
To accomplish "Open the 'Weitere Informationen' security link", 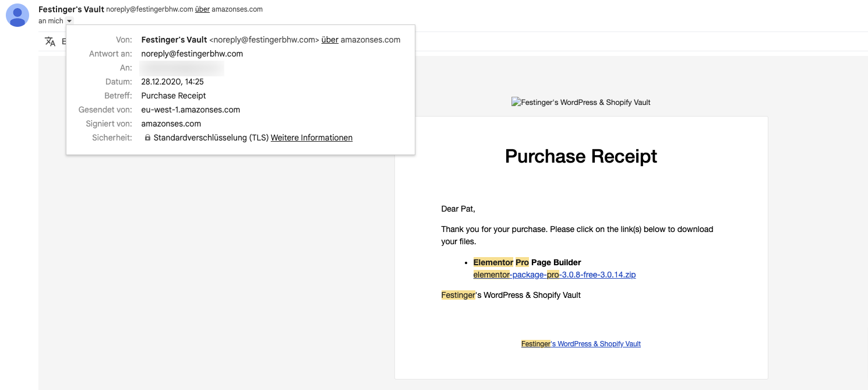I will 311,138.
